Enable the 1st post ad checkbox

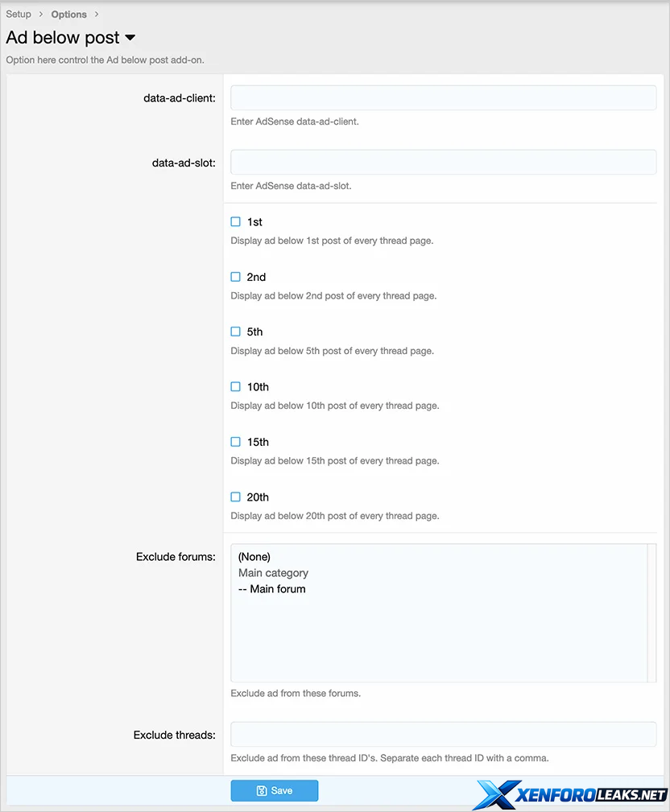(236, 221)
